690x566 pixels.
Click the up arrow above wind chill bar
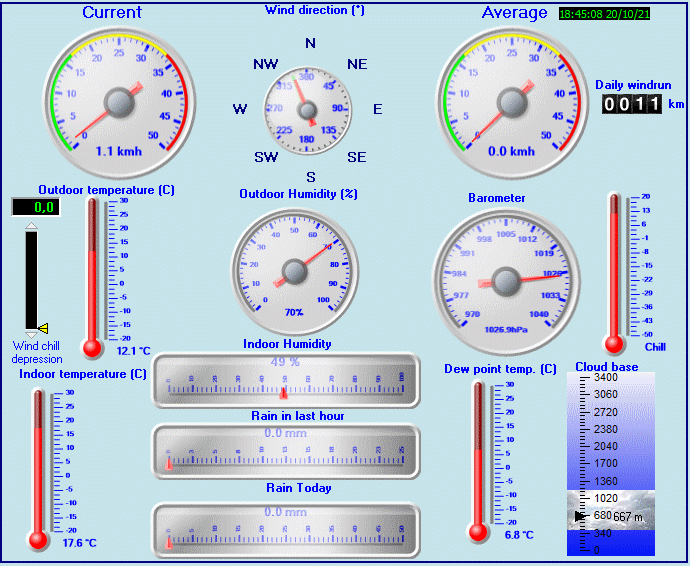click(31, 227)
